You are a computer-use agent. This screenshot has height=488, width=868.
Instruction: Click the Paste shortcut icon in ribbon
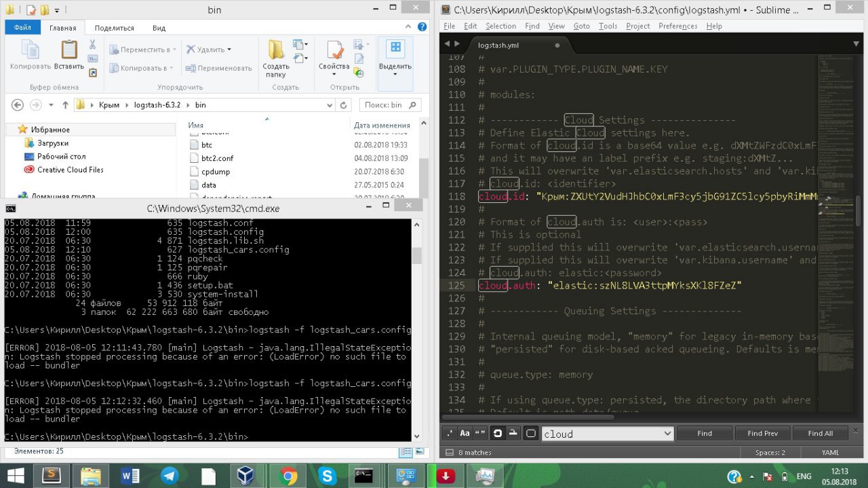pos(93,72)
